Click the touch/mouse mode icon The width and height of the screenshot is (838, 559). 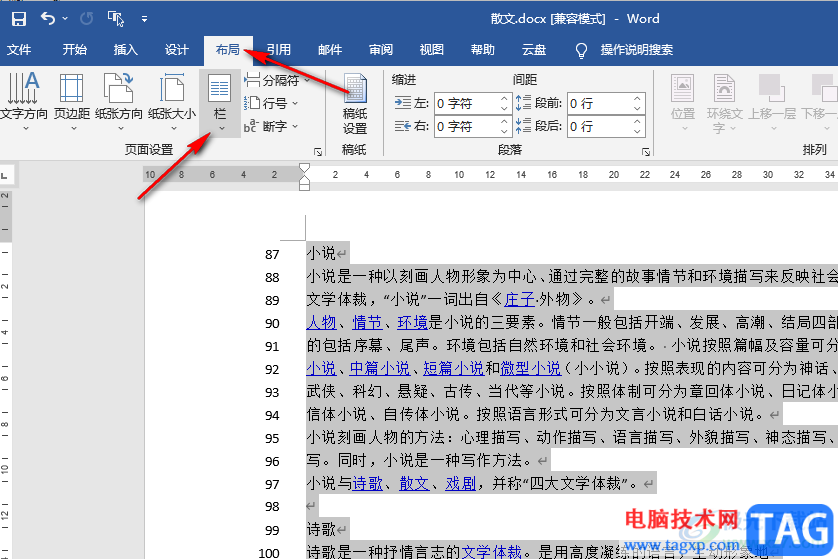click(115, 19)
